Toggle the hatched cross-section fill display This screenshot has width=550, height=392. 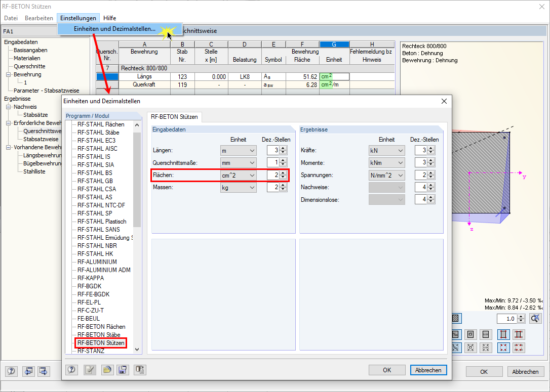pos(455,318)
